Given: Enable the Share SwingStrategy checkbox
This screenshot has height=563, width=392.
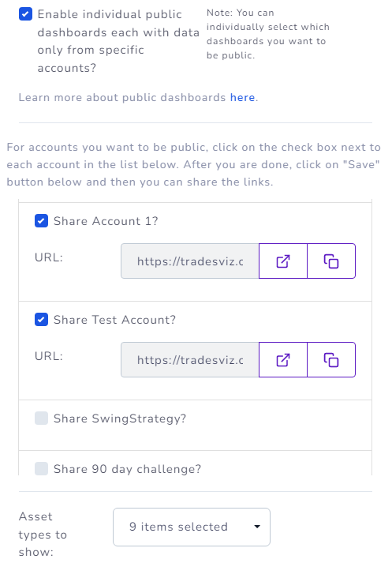Looking at the screenshot, I should tap(41, 418).
